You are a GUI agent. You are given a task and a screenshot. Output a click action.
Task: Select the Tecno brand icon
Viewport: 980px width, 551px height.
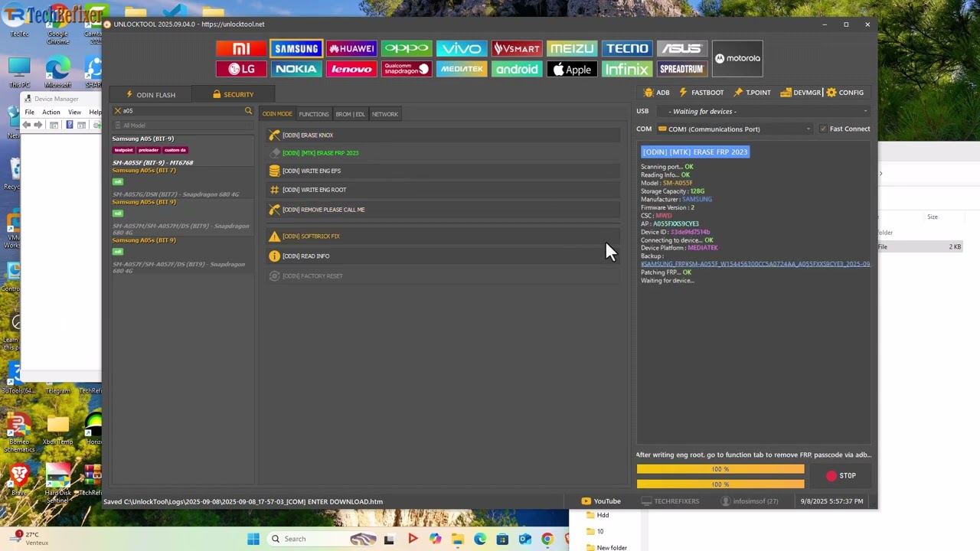pyautogui.click(x=627, y=49)
